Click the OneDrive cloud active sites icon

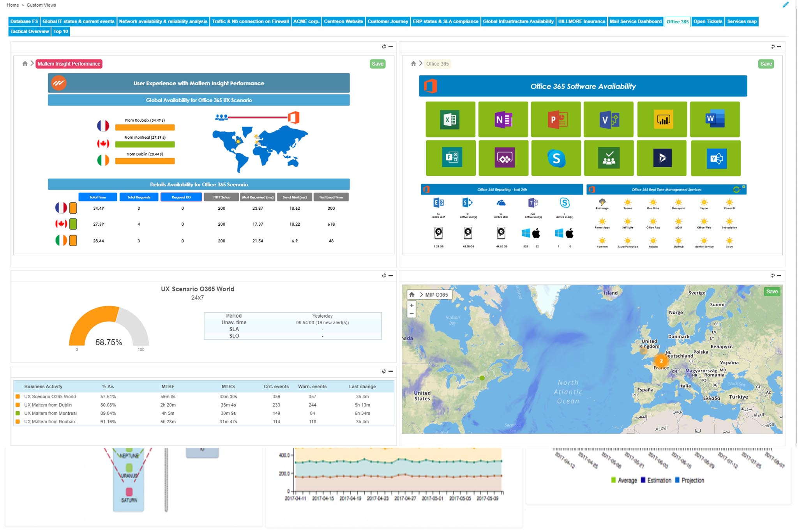(x=501, y=203)
